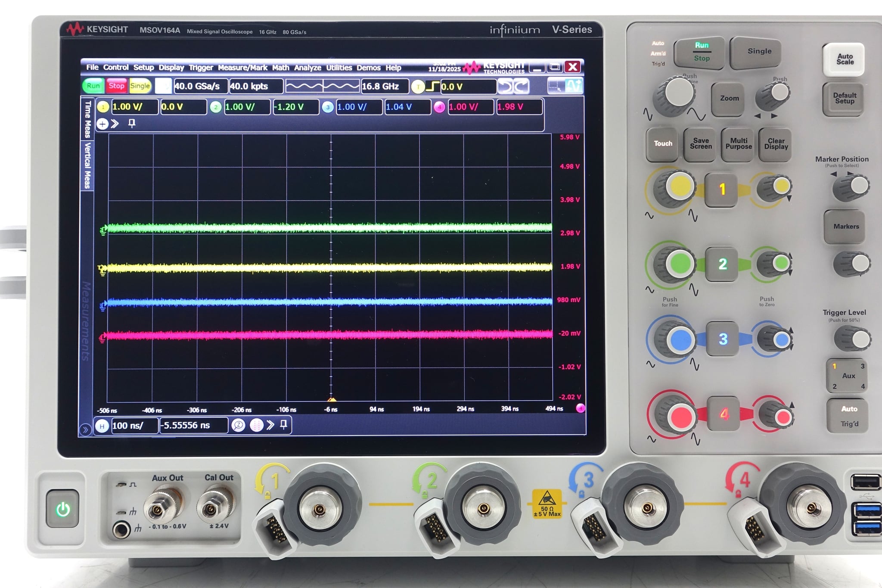Toggle channel 1 yellow on-screen indicator

[x=103, y=107]
